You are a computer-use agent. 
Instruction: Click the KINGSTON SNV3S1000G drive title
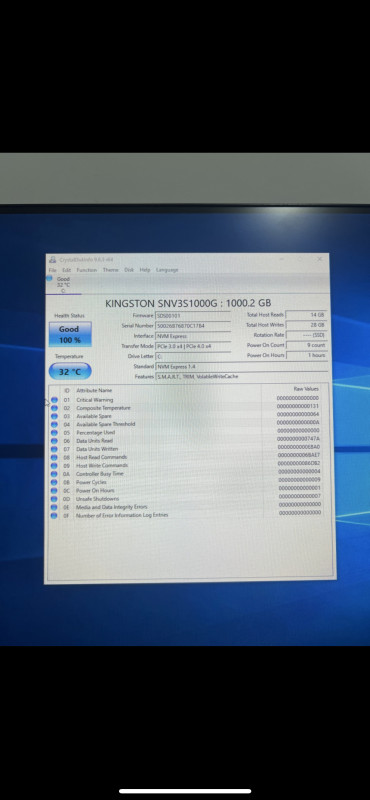[x=188, y=303]
